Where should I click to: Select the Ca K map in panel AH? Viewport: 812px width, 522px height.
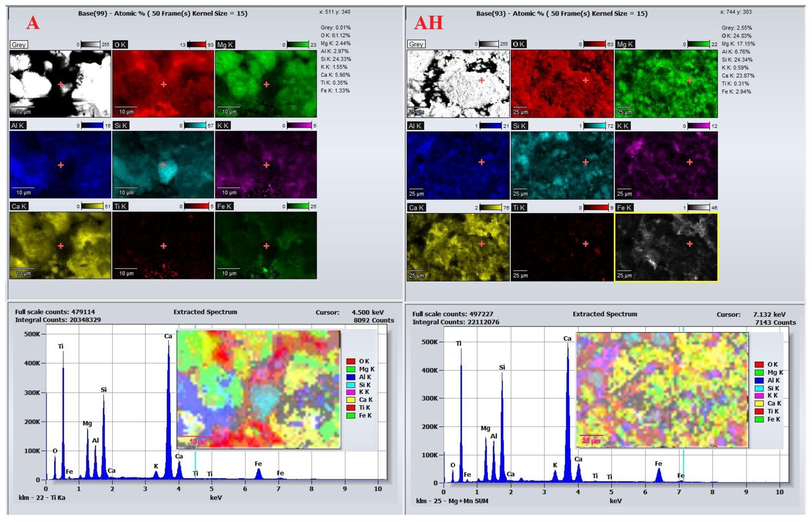click(458, 247)
